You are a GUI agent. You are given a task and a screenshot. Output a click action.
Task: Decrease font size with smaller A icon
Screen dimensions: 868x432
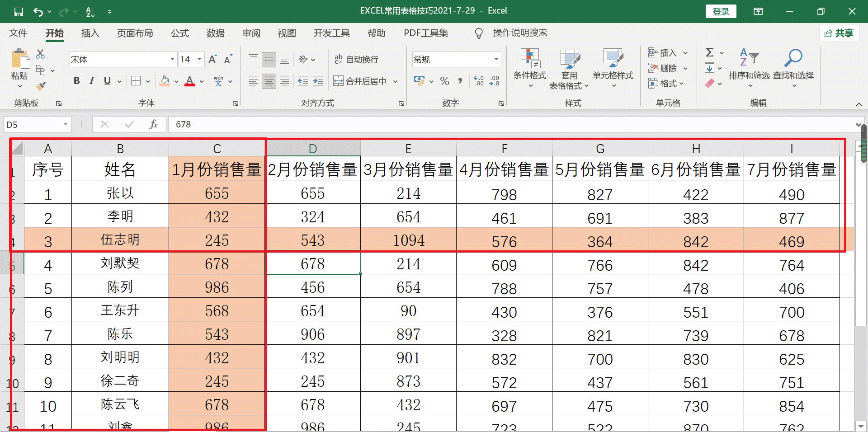click(228, 59)
